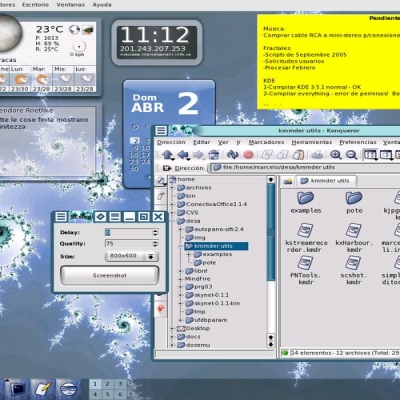The height and width of the screenshot is (400, 400).
Task: Zoom out with magnifier minus icon
Action: pyautogui.click(x=351, y=155)
